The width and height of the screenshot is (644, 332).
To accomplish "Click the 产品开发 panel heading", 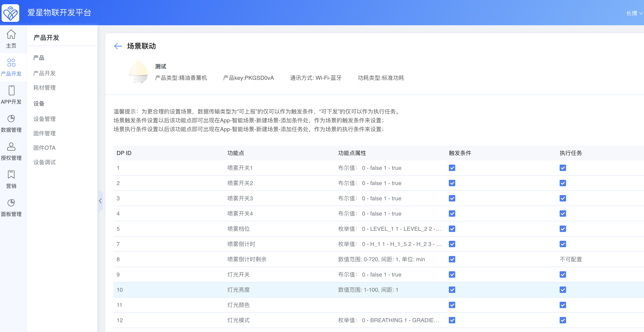I will [x=46, y=38].
